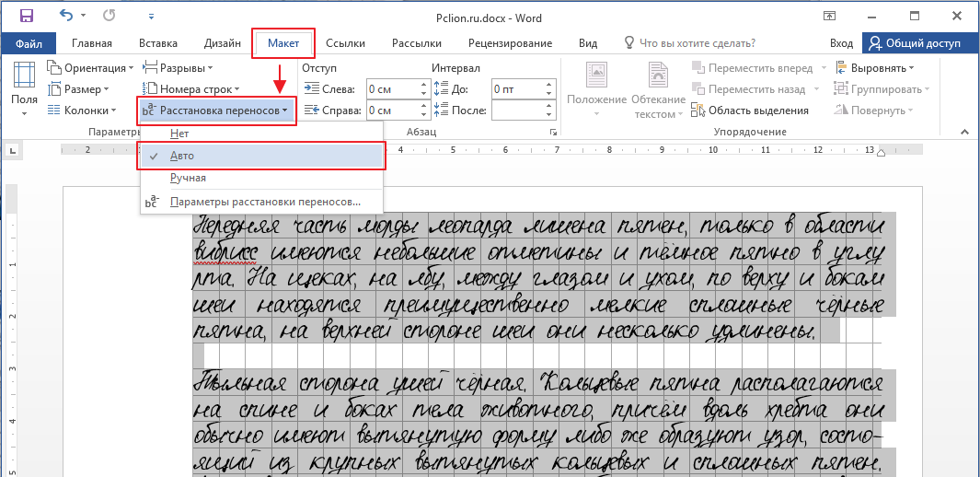
Task: Choose Нет to disable hyphenation
Action: pyautogui.click(x=179, y=134)
